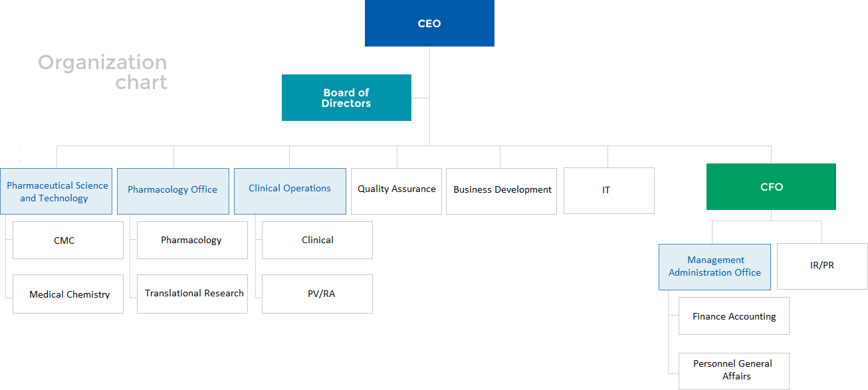Open Pharmaceutical Science and Technology department
The image size is (868, 390).
[57, 191]
